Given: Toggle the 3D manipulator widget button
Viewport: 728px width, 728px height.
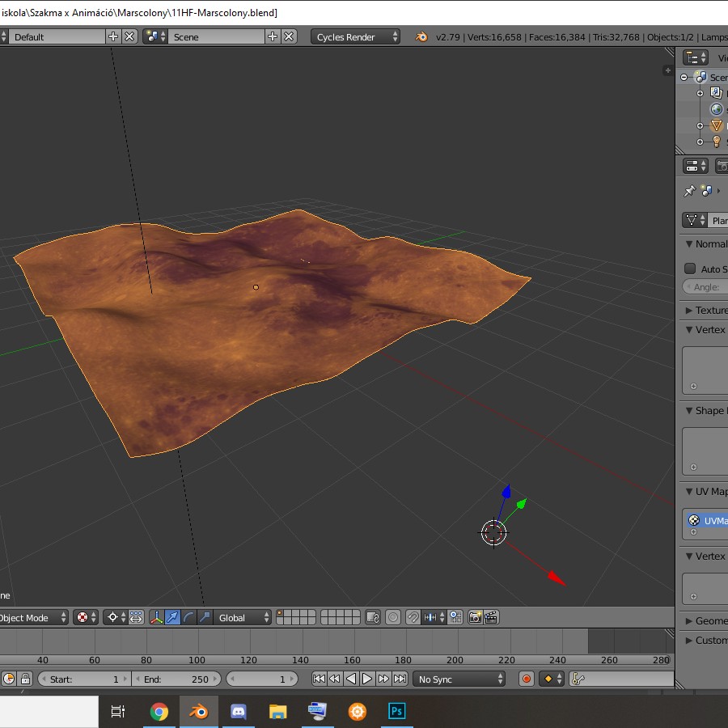Looking at the screenshot, I should (x=156, y=618).
